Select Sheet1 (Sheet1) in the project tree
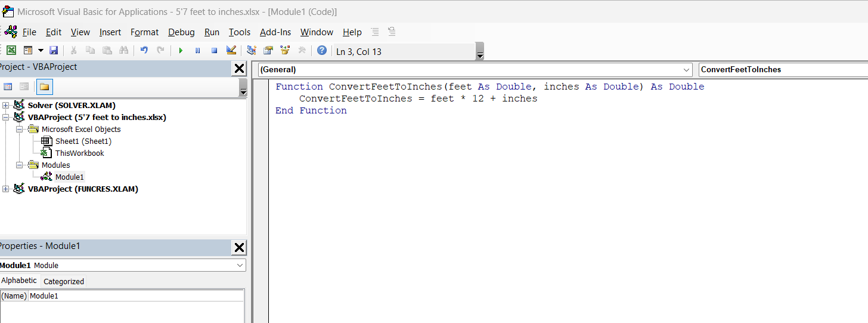The width and height of the screenshot is (868, 323). click(x=83, y=141)
